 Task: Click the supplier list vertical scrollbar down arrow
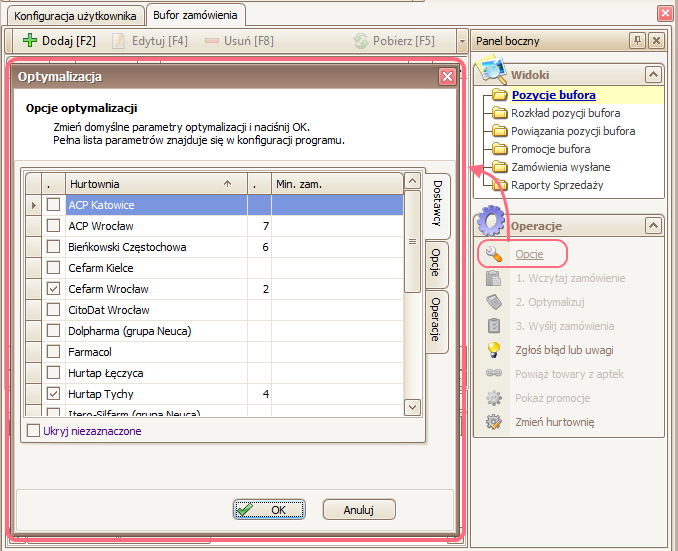coord(412,407)
